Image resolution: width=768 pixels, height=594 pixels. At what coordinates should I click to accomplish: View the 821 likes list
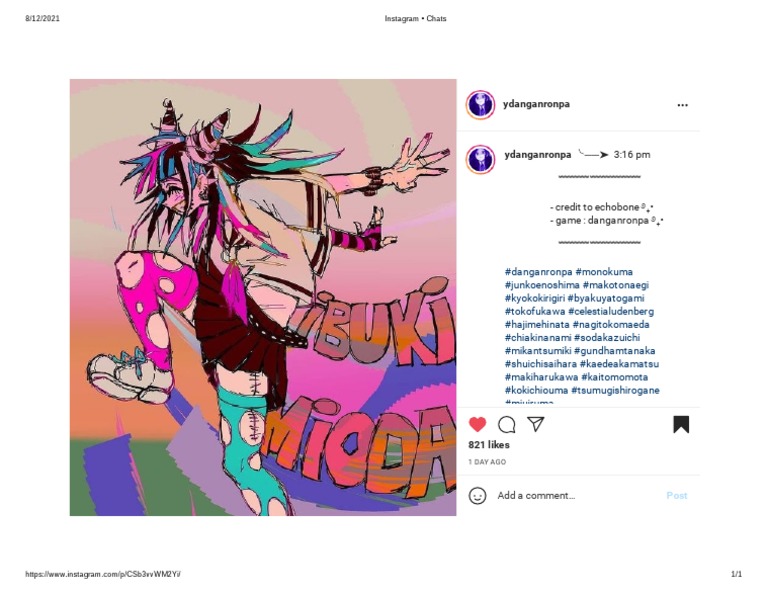[489, 445]
